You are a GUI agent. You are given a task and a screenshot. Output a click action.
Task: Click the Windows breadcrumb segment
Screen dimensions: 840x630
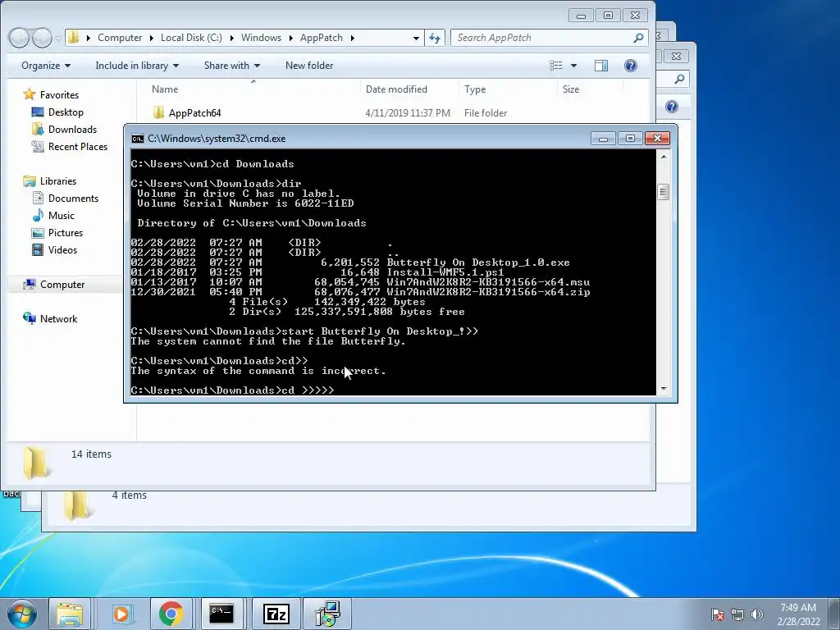coord(261,38)
